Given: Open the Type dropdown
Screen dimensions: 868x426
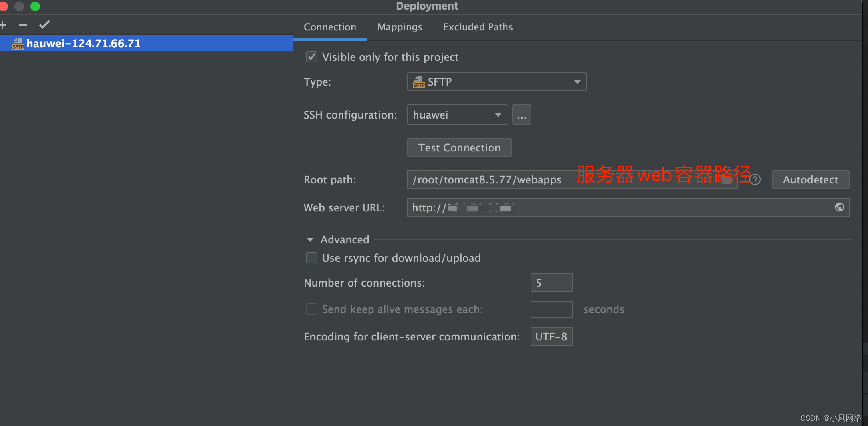Looking at the screenshot, I should point(577,82).
